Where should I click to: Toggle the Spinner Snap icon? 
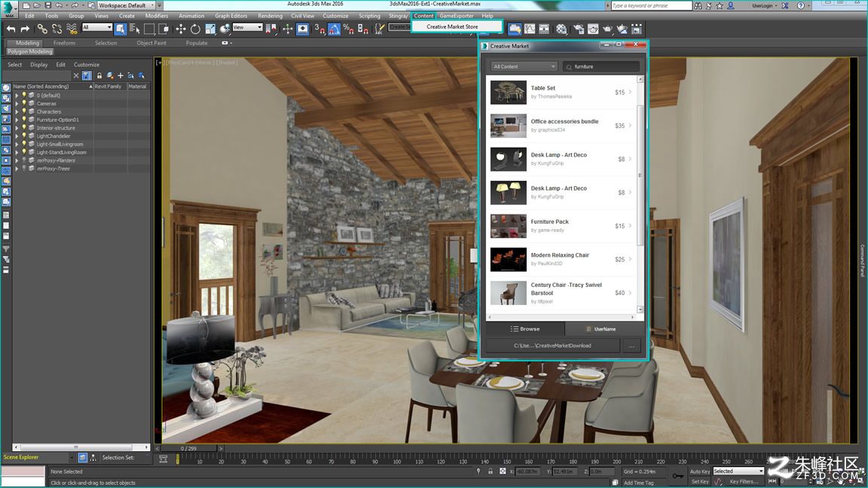362,29
